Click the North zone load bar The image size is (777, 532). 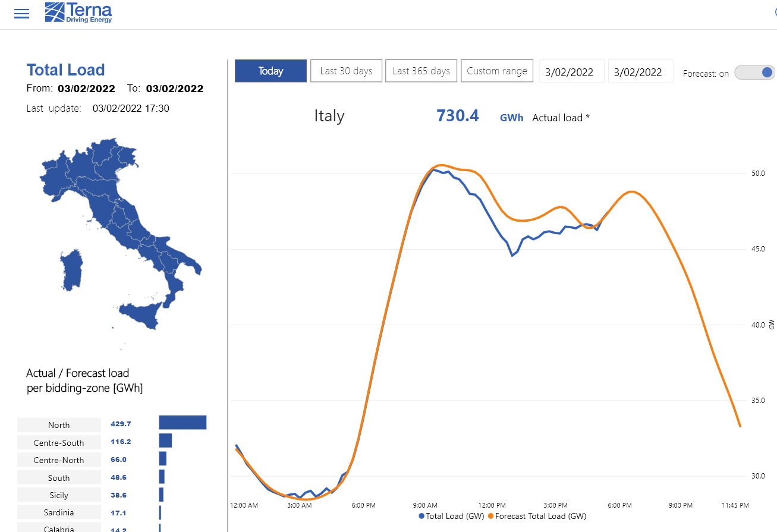point(183,422)
